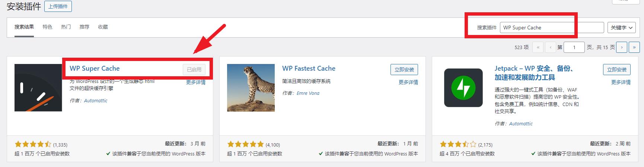The height and width of the screenshot is (167, 644).
Task: Jump to last page double-arrow button
Action: point(634,47)
